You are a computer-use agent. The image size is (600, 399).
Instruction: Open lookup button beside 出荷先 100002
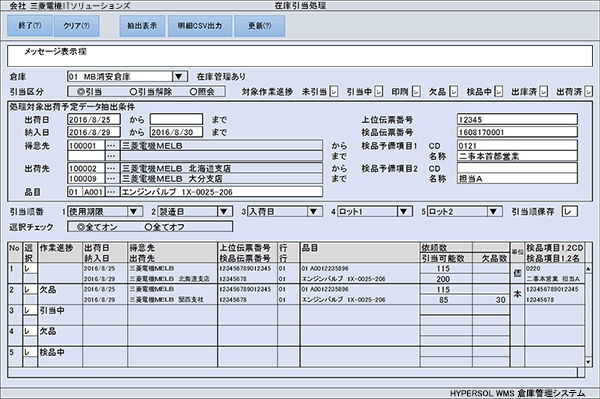(x=111, y=168)
